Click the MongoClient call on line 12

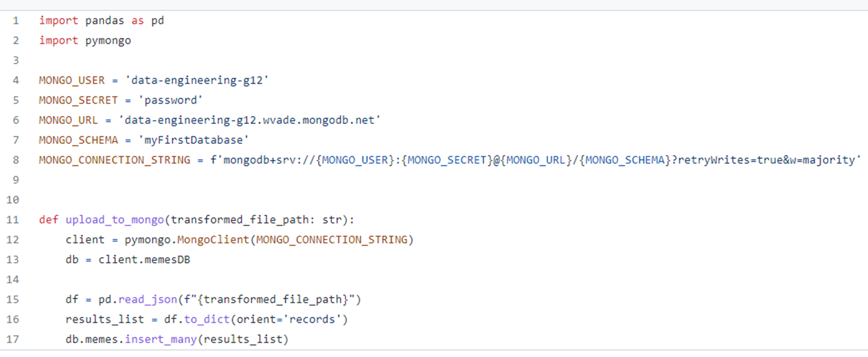tap(213, 240)
